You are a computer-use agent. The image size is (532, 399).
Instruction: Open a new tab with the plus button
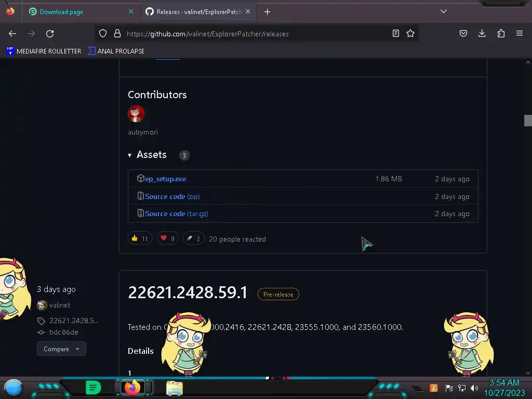268,12
